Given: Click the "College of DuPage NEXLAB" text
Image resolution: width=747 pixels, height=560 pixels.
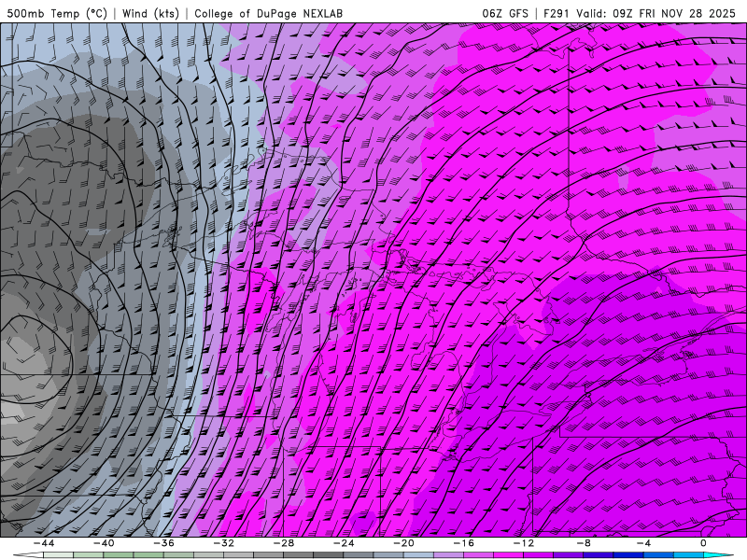Looking at the screenshot, I should click(x=268, y=13).
